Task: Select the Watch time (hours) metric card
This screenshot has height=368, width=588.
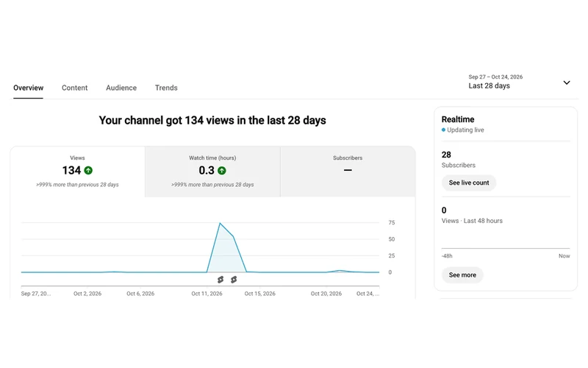Action: coord(212,171)
